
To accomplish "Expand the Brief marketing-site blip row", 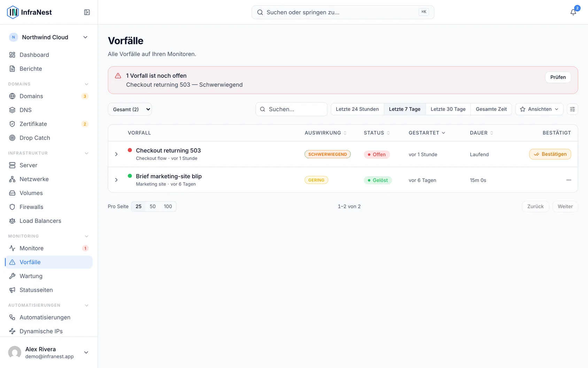I will (116, 180).
